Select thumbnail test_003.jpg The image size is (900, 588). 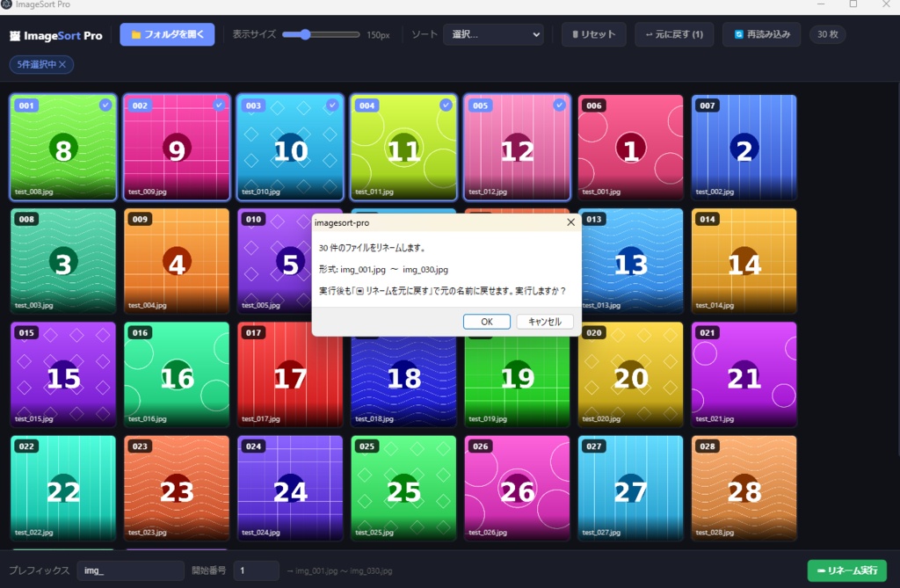click(63, 261)
